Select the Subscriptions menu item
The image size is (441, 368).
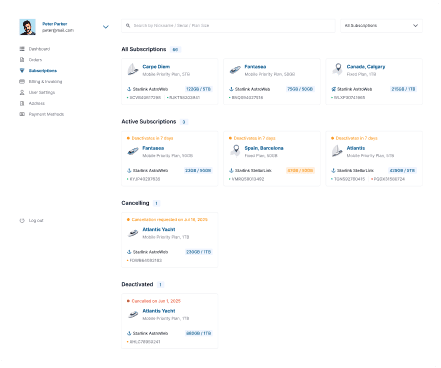tap(43, 71)
